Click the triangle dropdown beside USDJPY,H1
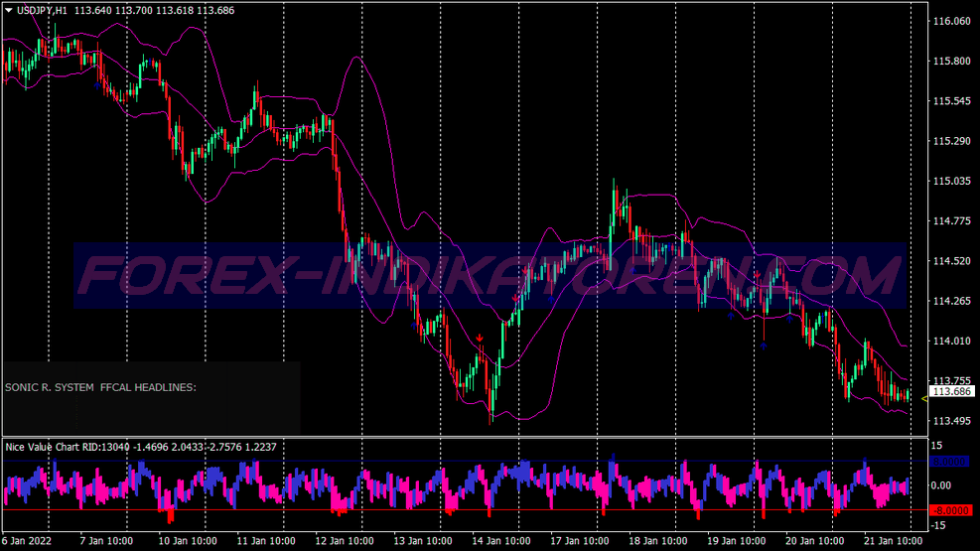This screenshot has height=551, width=980. pos(9,10)
